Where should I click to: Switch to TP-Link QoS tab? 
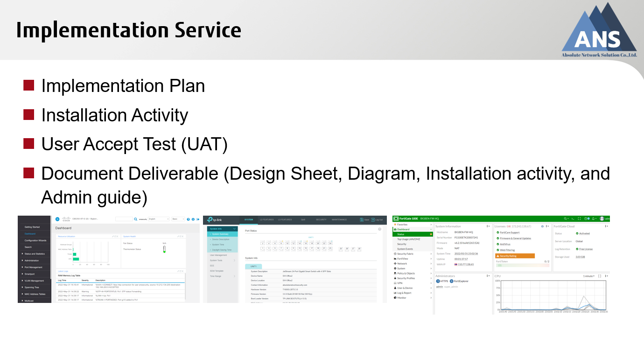coord(303,219)
